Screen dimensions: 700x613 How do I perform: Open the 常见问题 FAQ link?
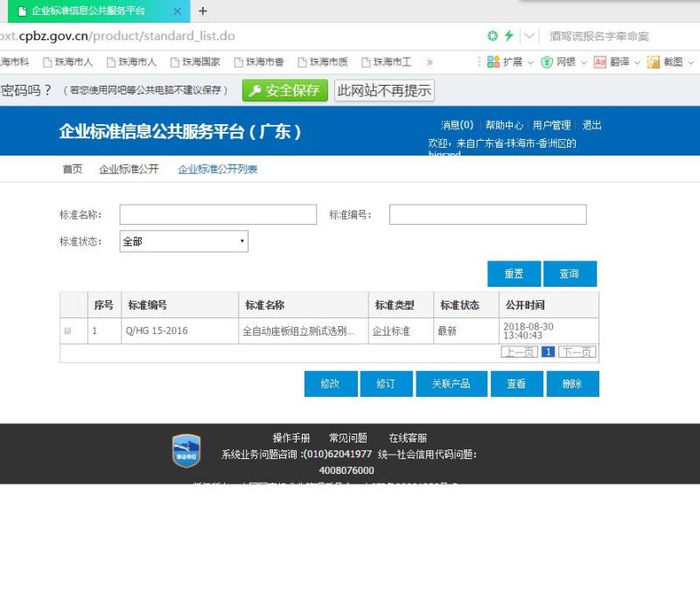click(347, 438)
